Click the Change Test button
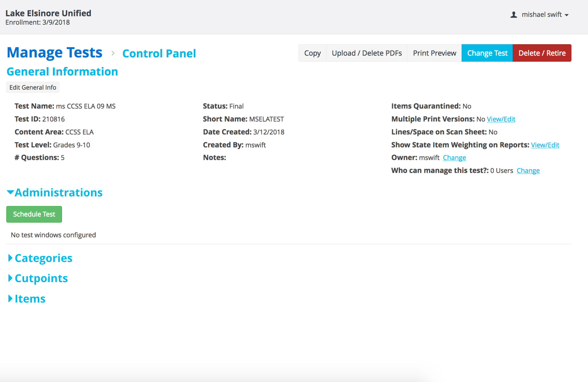This screenshot has width=588, height=382. pyautogui.click(x=487, y=53)
